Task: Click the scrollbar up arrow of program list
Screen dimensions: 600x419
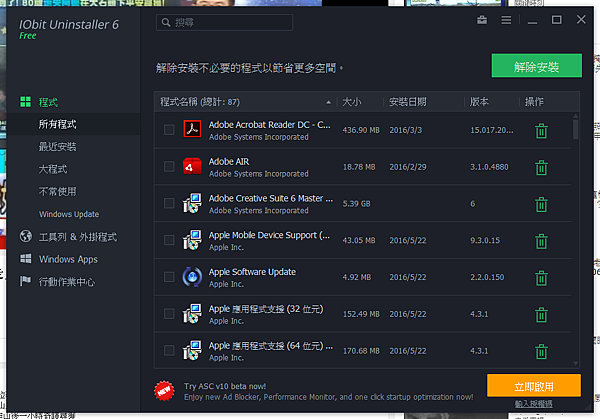Action: coord(576,116)
